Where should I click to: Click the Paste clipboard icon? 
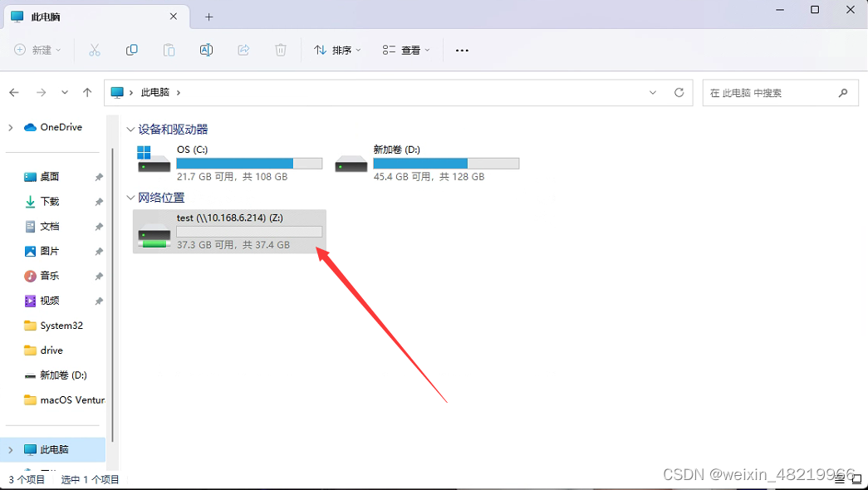point(169,51)
